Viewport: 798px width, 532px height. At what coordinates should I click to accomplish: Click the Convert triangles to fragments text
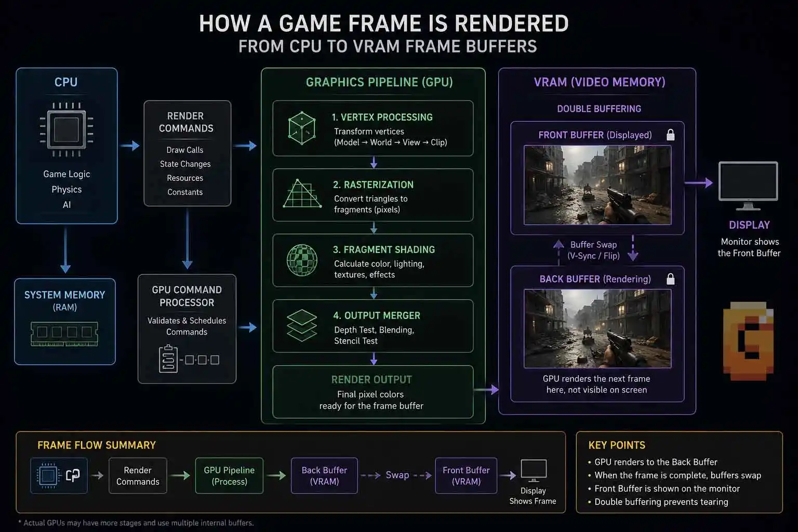[371, 204]
